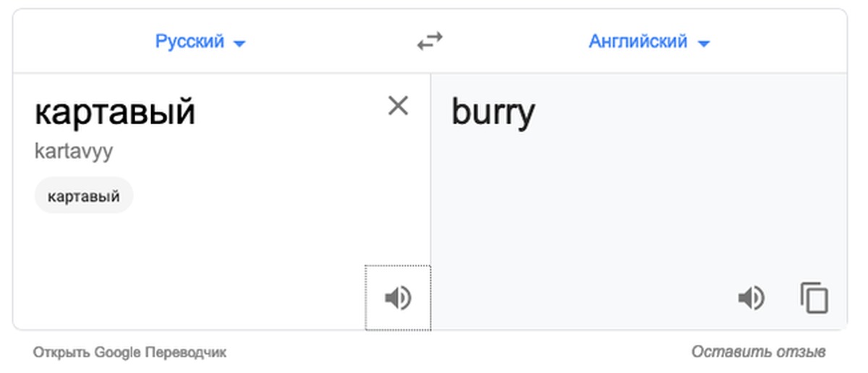Open the Английский target language dropdown
Screen dimensions: 868x373
click(x=649, y=42)
